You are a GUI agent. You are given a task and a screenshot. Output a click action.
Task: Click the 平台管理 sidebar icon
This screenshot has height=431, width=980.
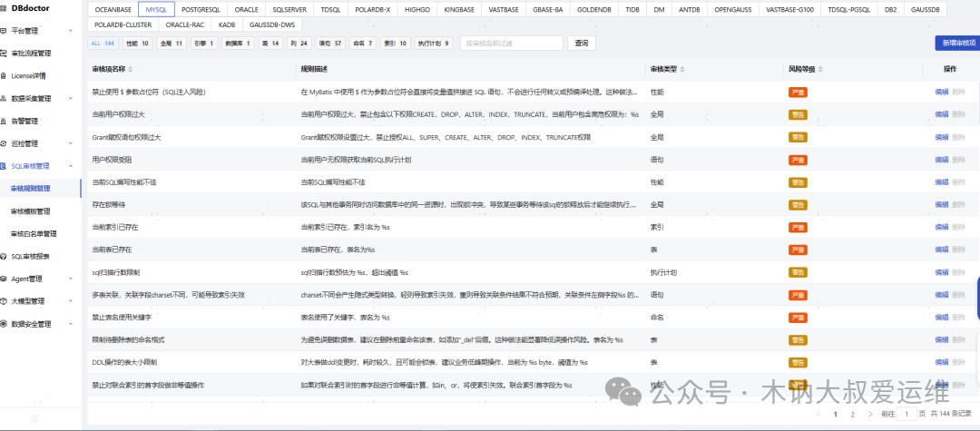point(4,31)
